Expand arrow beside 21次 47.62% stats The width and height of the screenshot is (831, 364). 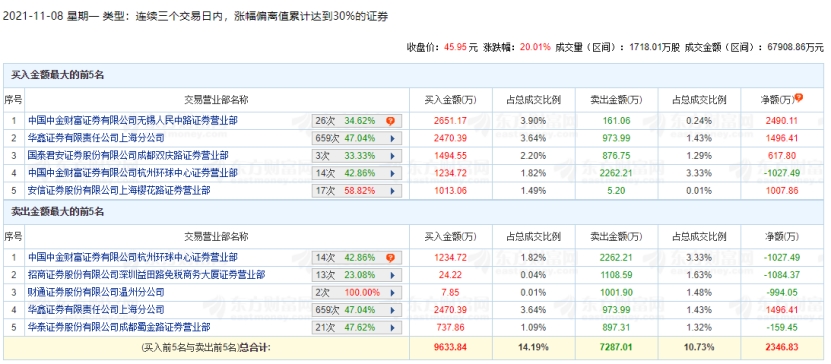point(393,327)
